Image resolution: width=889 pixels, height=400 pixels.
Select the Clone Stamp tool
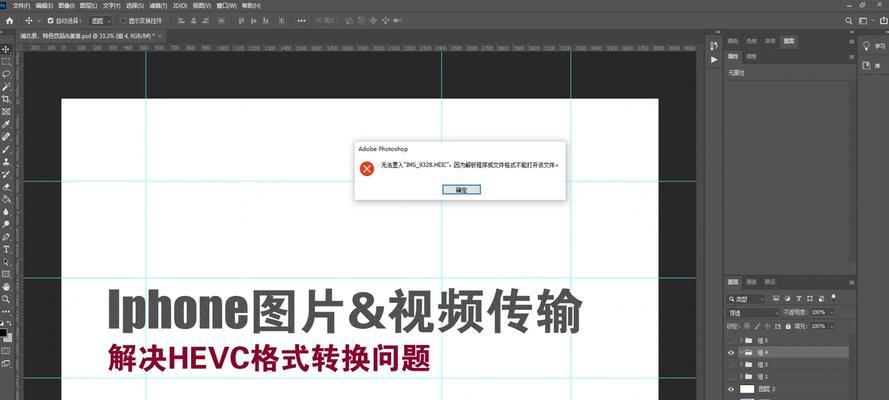6,161
